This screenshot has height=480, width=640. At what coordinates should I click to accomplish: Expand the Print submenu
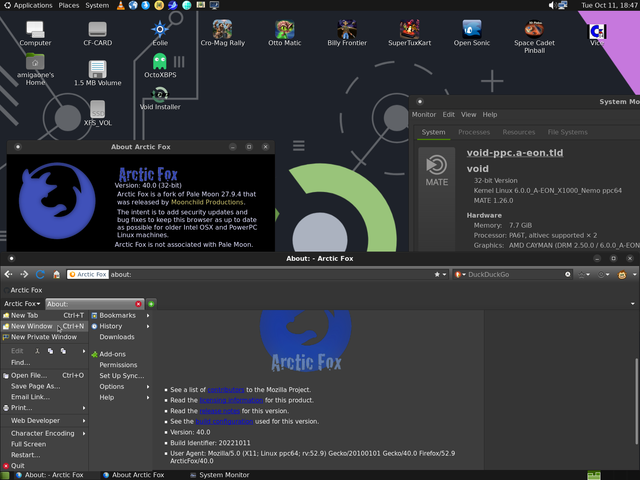coord(44,408)
